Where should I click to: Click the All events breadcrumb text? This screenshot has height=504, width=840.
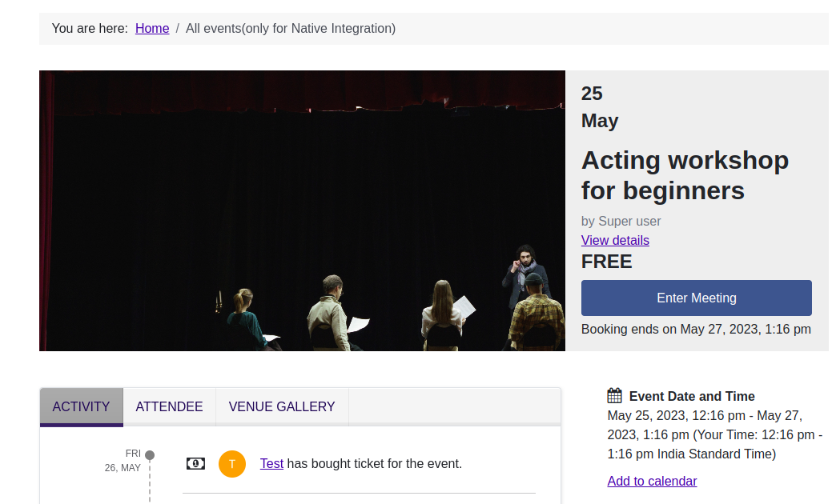(x=291, y=29)
